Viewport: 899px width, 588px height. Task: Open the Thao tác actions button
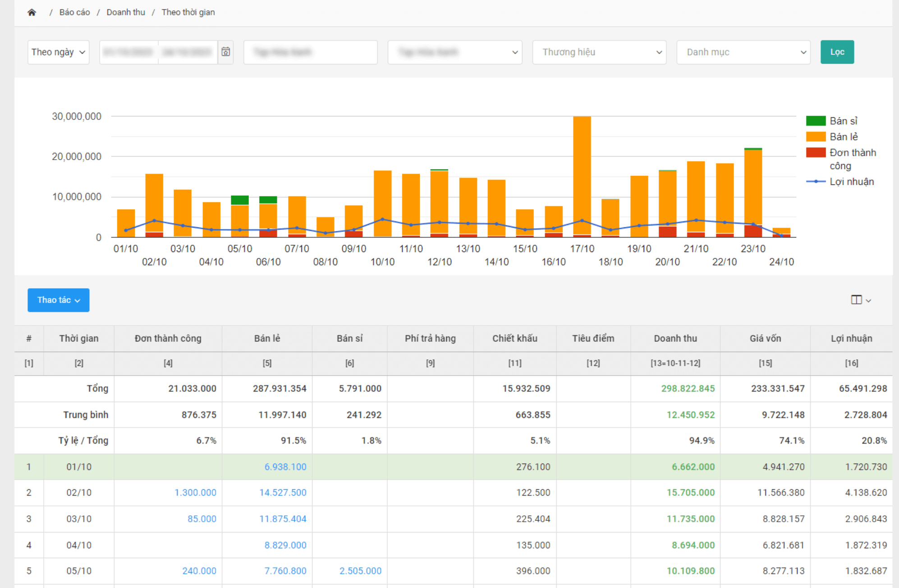(x=58, y=300)
